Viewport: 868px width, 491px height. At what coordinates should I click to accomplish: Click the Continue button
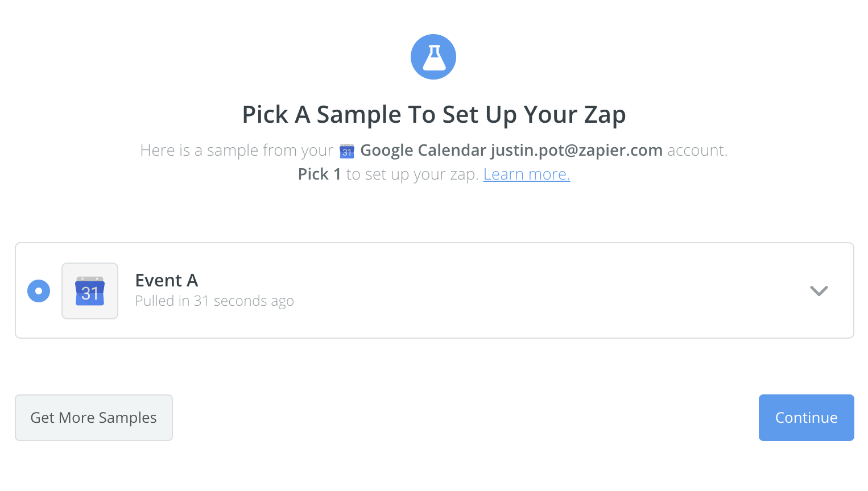(x=806, y=418)
